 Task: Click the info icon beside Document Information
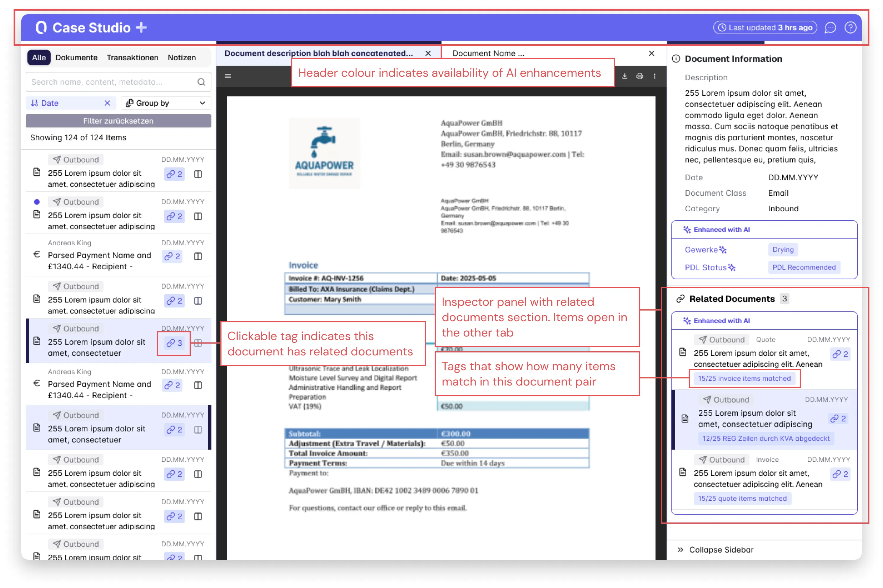[x=676, y=59]
